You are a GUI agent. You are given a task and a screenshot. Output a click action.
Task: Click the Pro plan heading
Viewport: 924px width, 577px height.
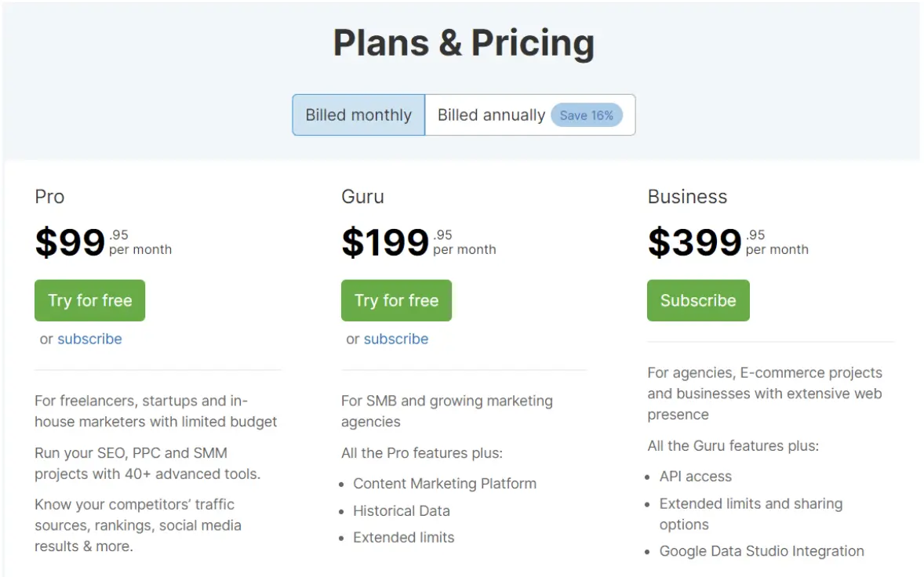(x=49, y=196)
